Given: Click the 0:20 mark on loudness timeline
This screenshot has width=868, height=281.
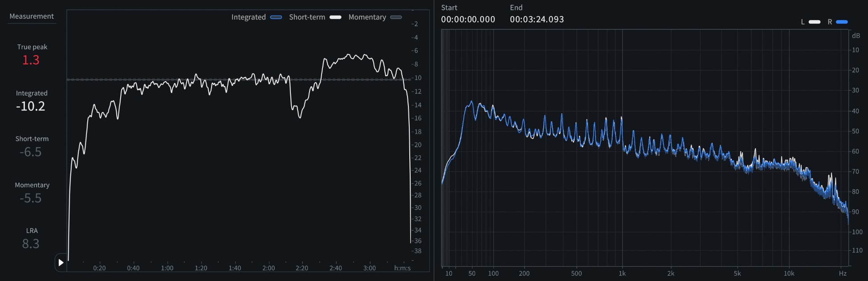Looking at the screenshot, I should pyautogui.click(x=99, y=268).
